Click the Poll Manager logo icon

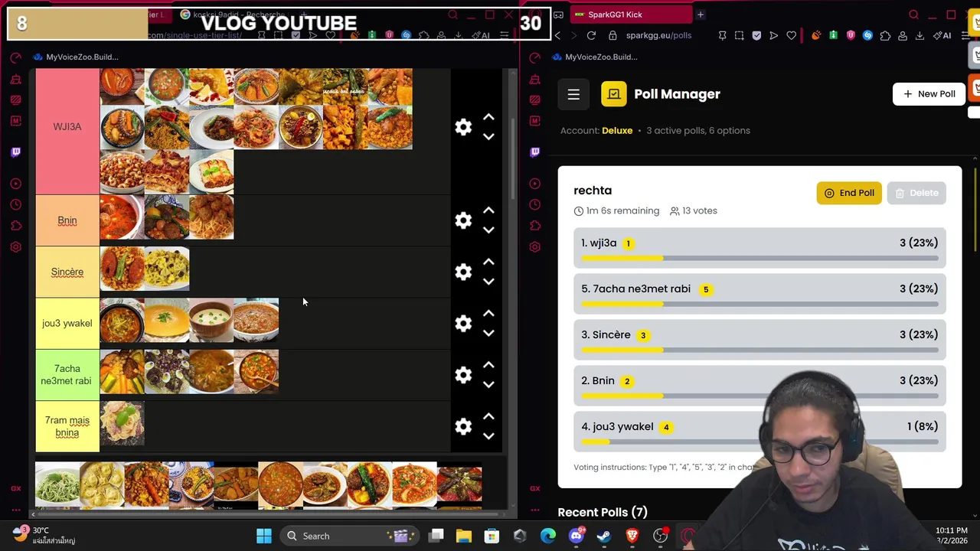point(614,94)
